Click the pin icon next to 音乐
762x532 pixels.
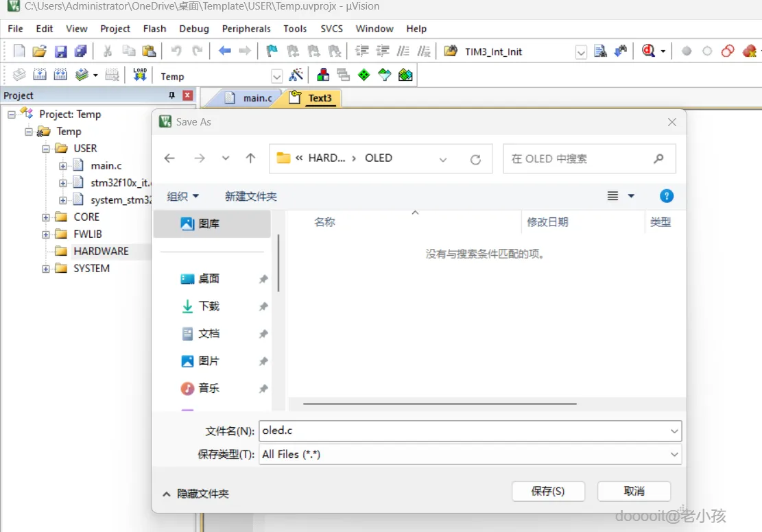point(263,388)
